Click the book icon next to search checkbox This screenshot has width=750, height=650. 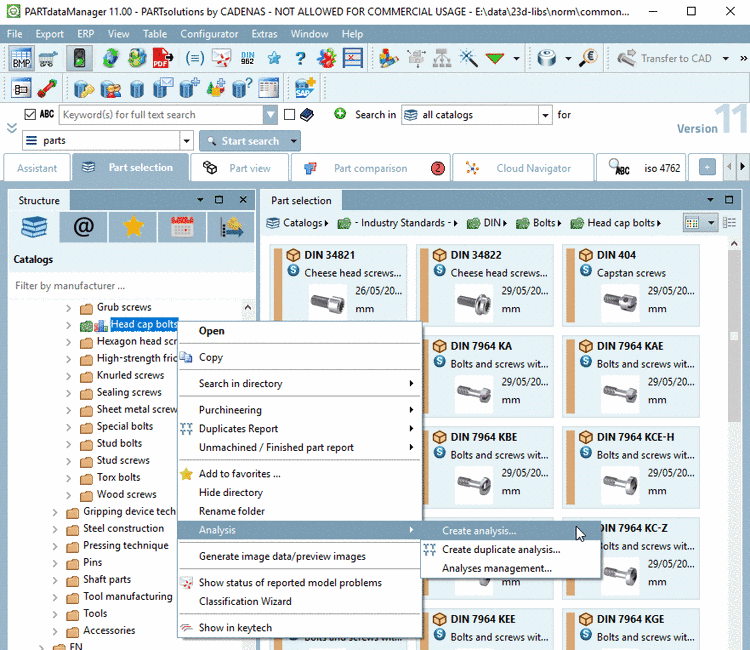[x=307, y=114]
